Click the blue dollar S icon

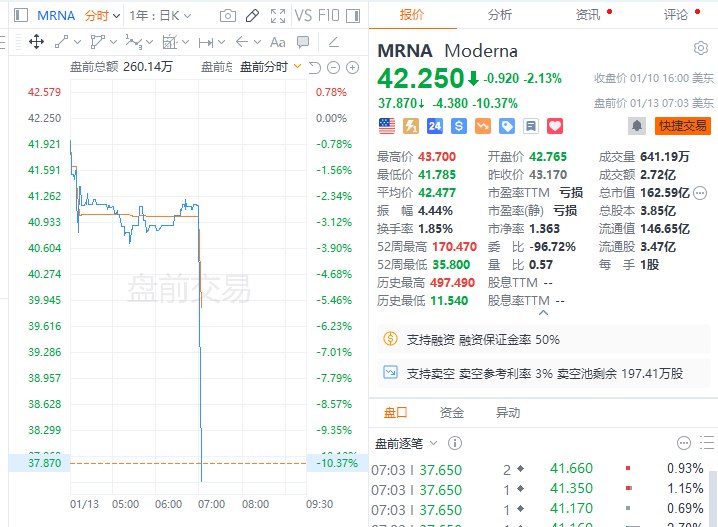point(459,126)
